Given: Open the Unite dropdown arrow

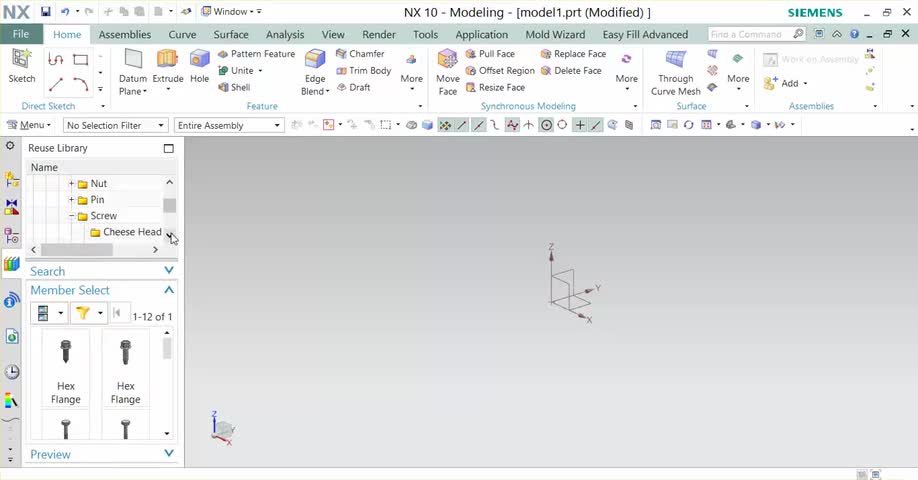Looking at the screenshot, I should click(x=260, y=71).
